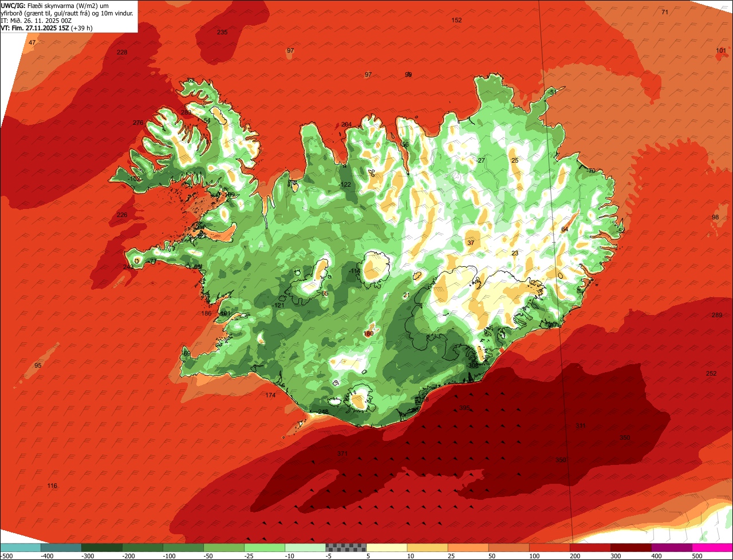Select the 10 to 25 yellow-orange swatch

[x=427, y=547]
